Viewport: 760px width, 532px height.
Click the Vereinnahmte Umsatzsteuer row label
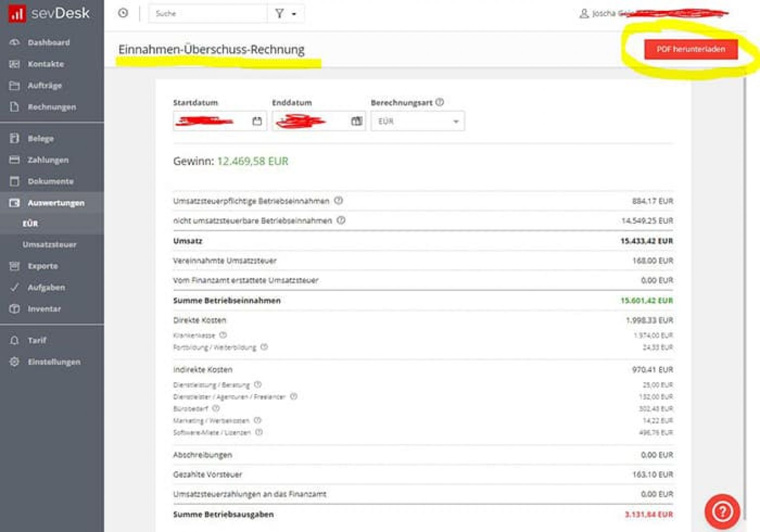225,261
